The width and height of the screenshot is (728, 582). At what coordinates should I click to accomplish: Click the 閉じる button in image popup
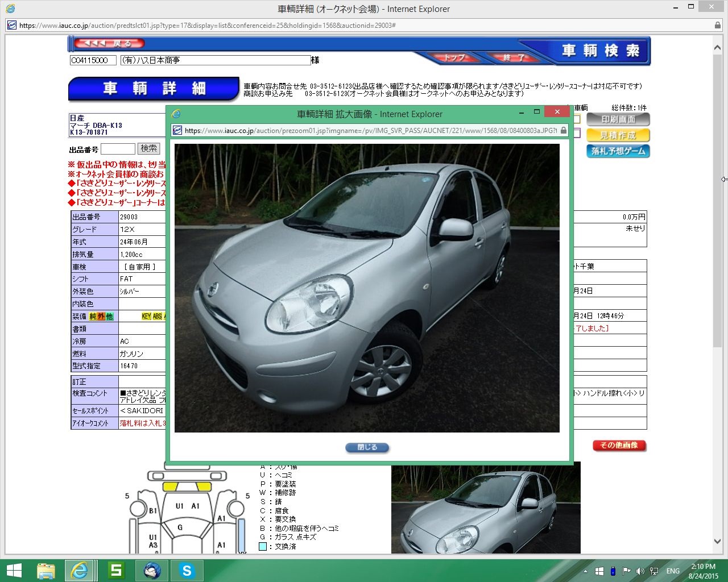coord(367,447)
